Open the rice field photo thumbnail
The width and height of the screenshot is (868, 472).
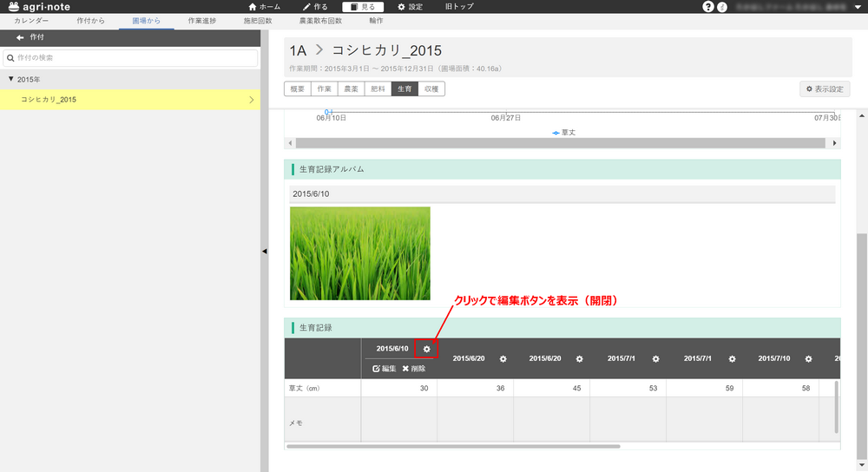(359, 253)
